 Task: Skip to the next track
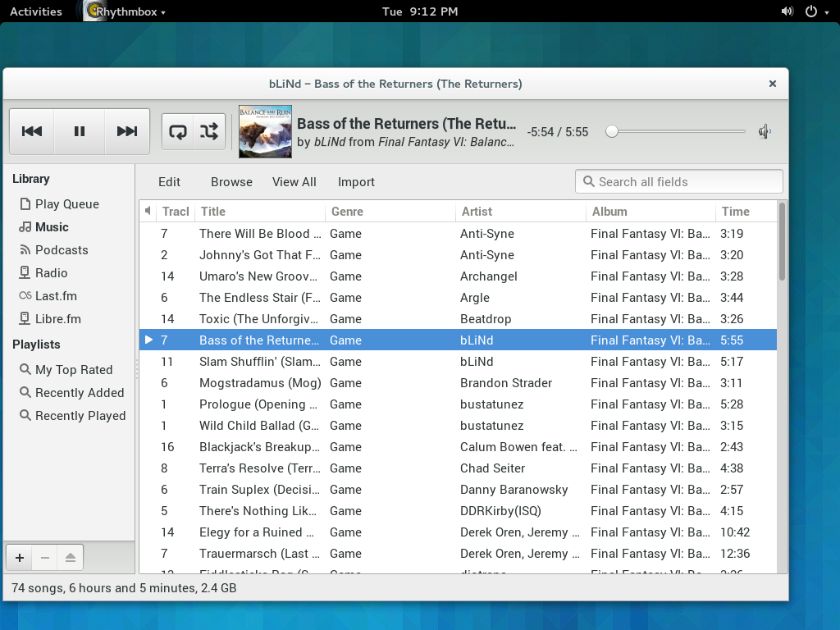click(127, 131)
